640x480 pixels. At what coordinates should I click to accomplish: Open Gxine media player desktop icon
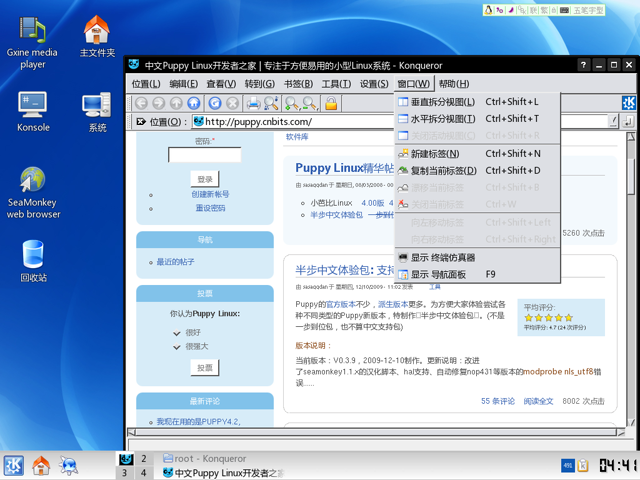[x=32, y=43]
